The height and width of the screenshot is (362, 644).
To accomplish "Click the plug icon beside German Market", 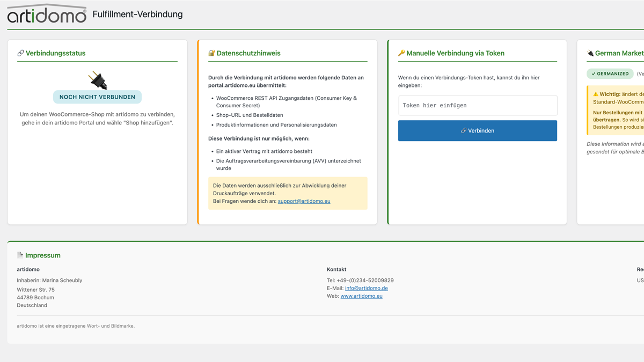I will click(590, 53).
